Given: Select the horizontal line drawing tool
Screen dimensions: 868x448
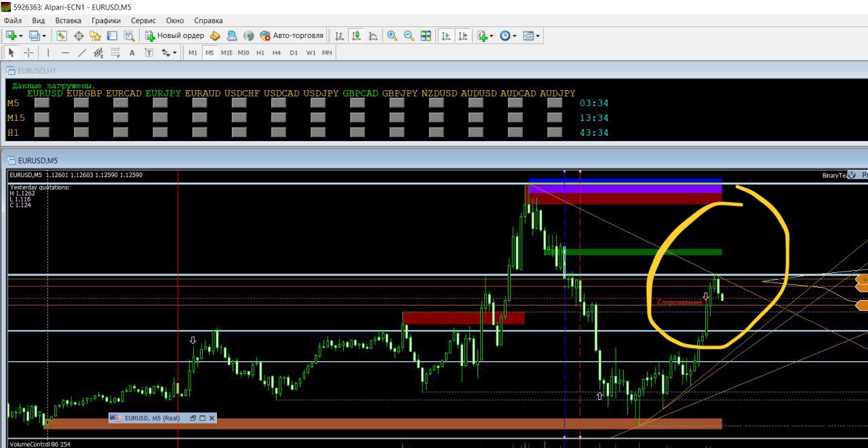Looking at the screenshot, I should [66, 52].
